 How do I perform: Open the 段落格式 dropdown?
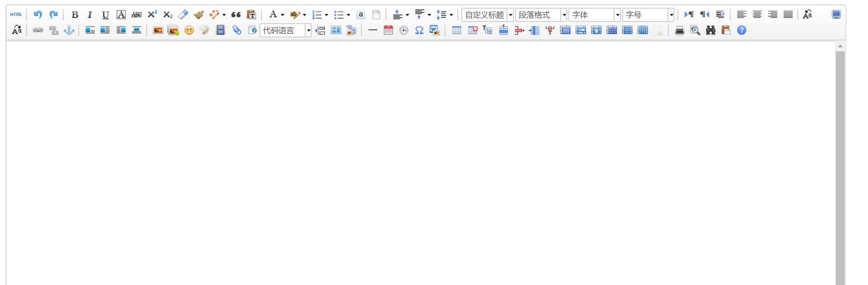pyautogui.click(x=541, y=15)
